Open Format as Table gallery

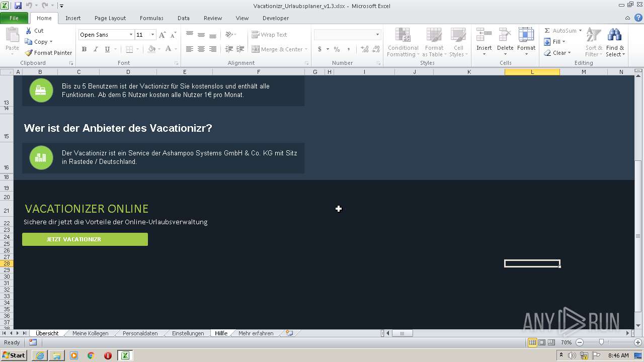coord(434,42)
